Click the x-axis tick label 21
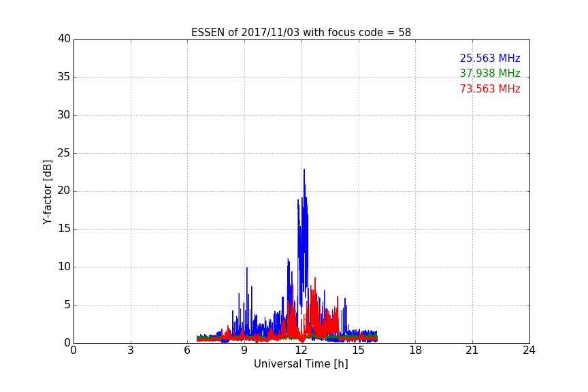 tap(472, 350)
